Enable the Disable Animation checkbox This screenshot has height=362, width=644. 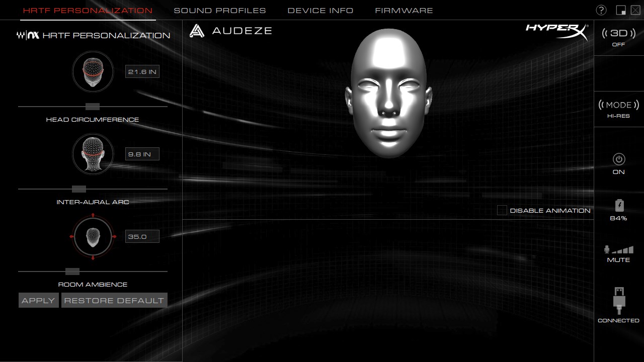coord(502,211)
